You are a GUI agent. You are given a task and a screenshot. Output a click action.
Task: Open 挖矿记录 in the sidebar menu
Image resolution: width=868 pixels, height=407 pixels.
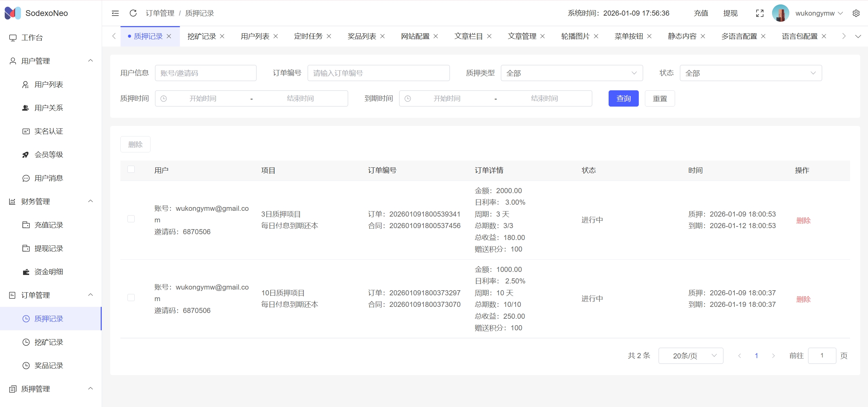point(48,342)
